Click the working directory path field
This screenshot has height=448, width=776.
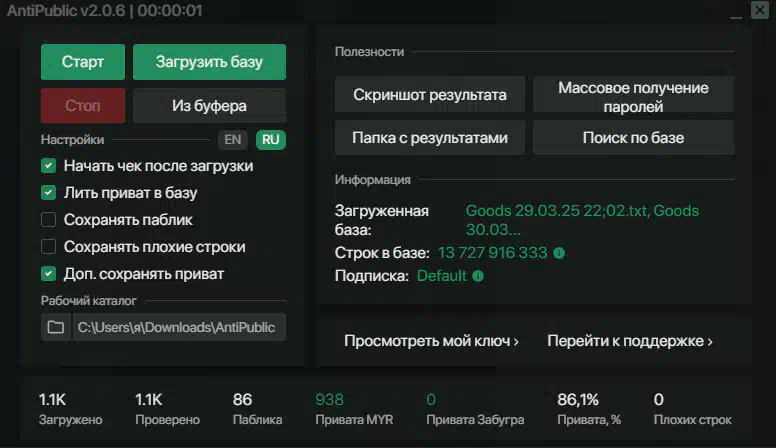click(x=179, y=327)
